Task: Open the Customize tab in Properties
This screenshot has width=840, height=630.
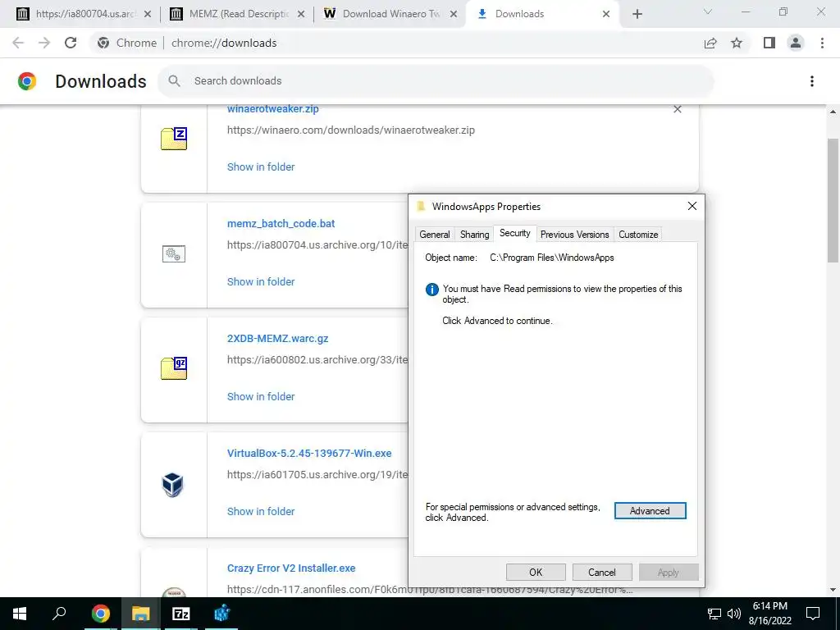Action: click(x=638, y=235)
